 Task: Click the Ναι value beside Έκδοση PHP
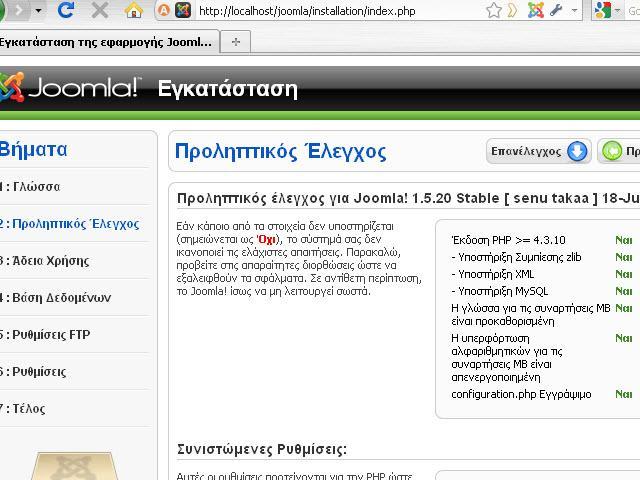pos(624,240)
